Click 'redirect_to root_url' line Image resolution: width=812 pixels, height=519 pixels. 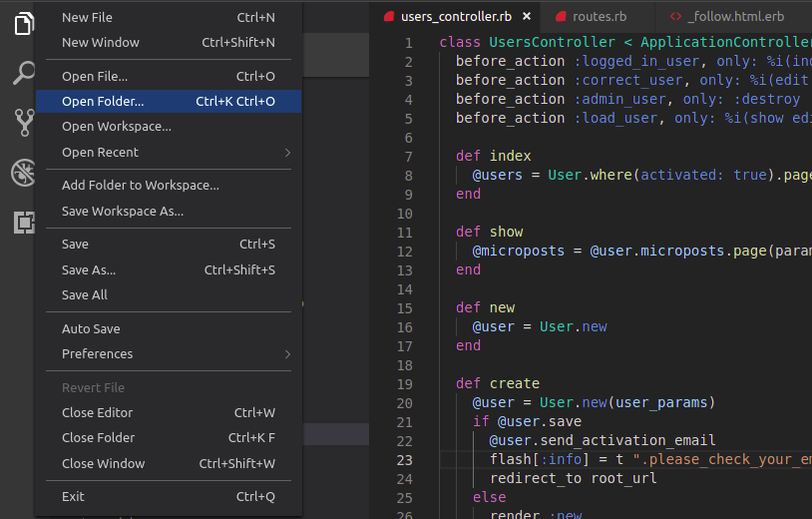[574, 478]
